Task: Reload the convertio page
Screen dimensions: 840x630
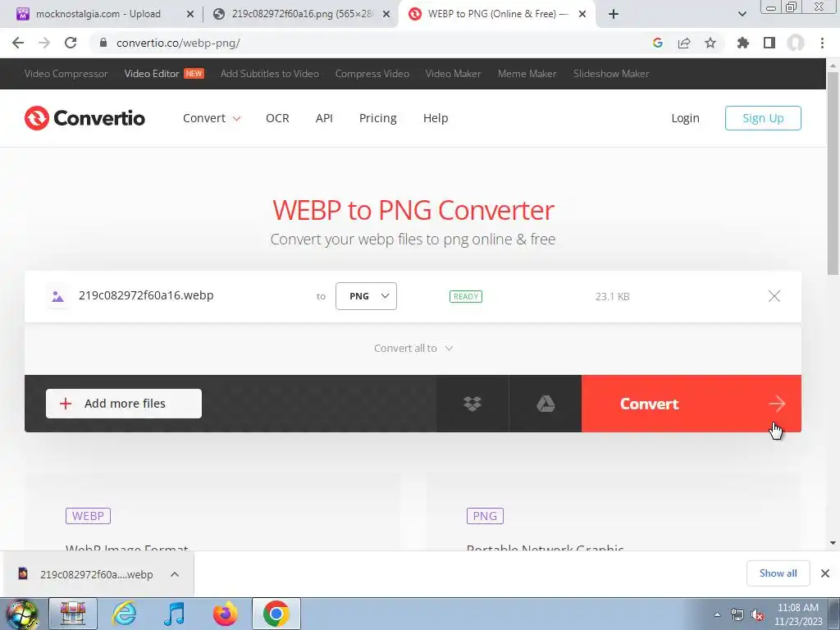Action: [x=71, y=43]
